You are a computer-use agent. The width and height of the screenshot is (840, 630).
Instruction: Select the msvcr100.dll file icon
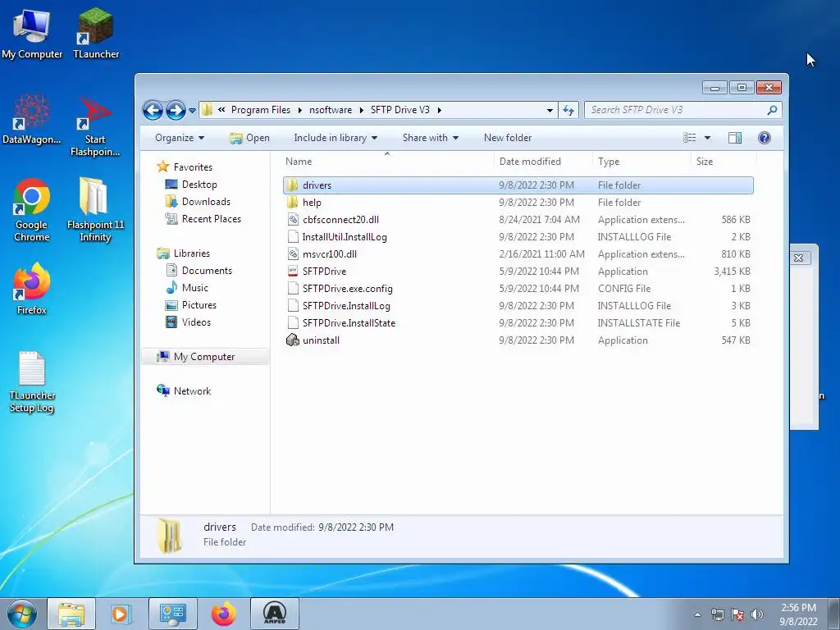point(293,254)
